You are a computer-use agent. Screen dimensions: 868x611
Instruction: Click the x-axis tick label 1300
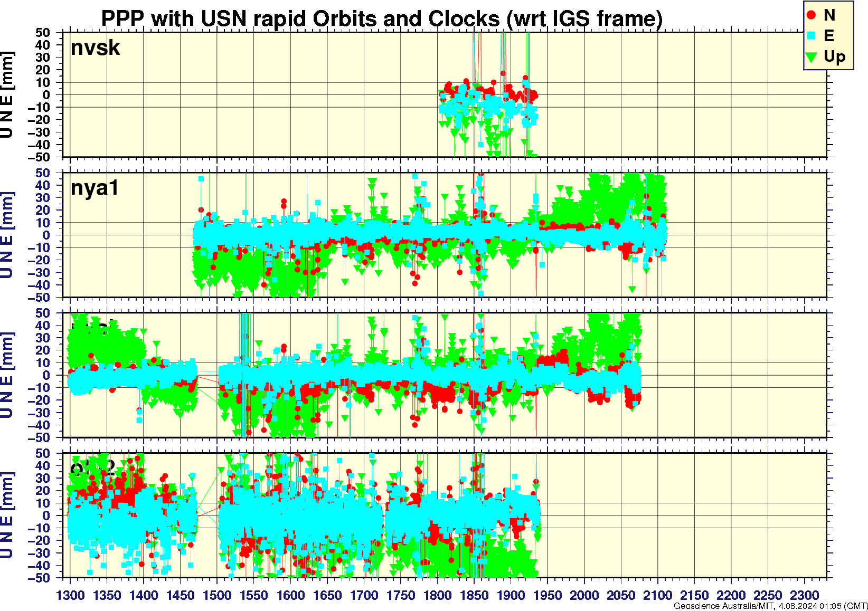70,595
